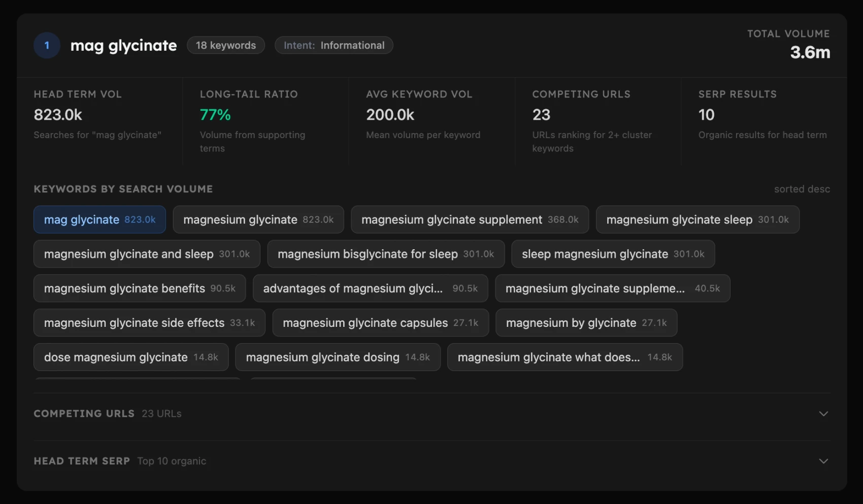
Task: Select 'magnesium glycinate side effects' chip
Action: [x=149, y=323]
